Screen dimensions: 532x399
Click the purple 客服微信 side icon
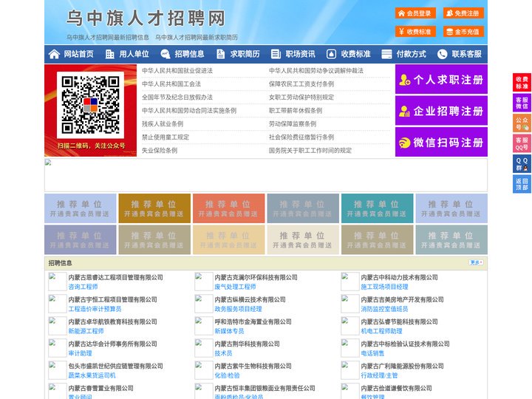point(522,103)
